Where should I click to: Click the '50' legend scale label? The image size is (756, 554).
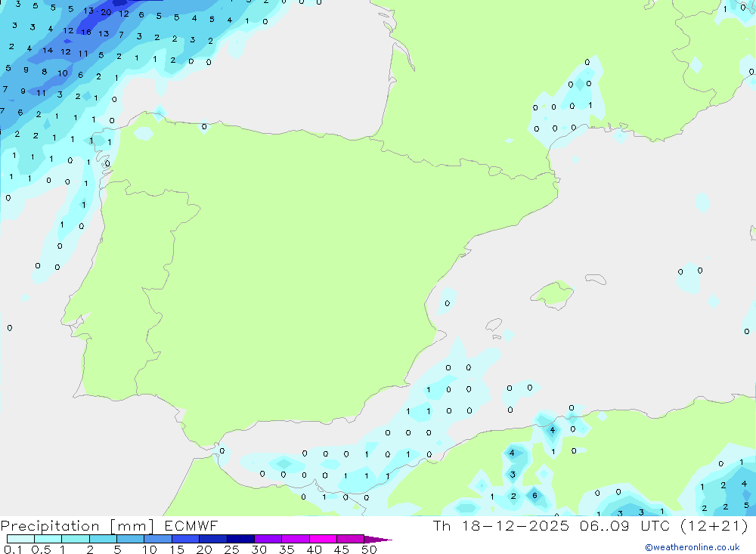click(369, 549)
